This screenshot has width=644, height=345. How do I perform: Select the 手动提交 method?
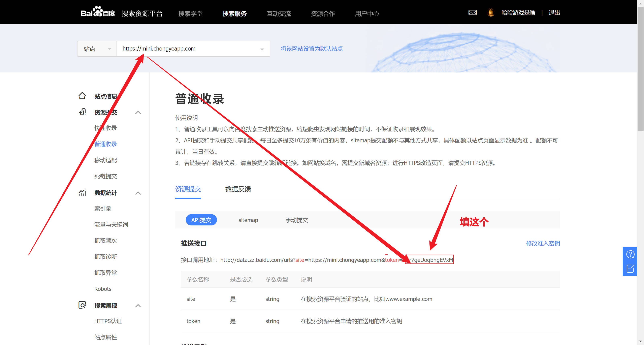click(296, 220)
